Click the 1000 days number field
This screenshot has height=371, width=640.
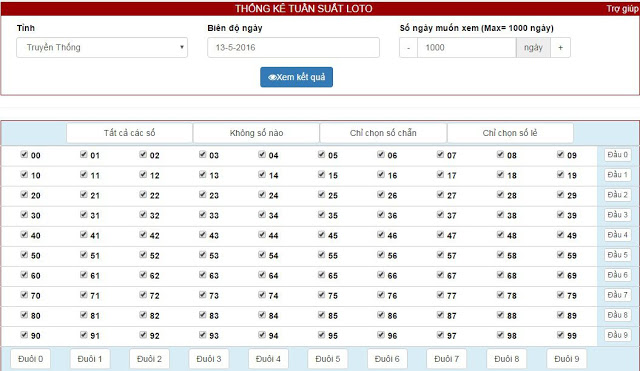click(x=467, y=47)
